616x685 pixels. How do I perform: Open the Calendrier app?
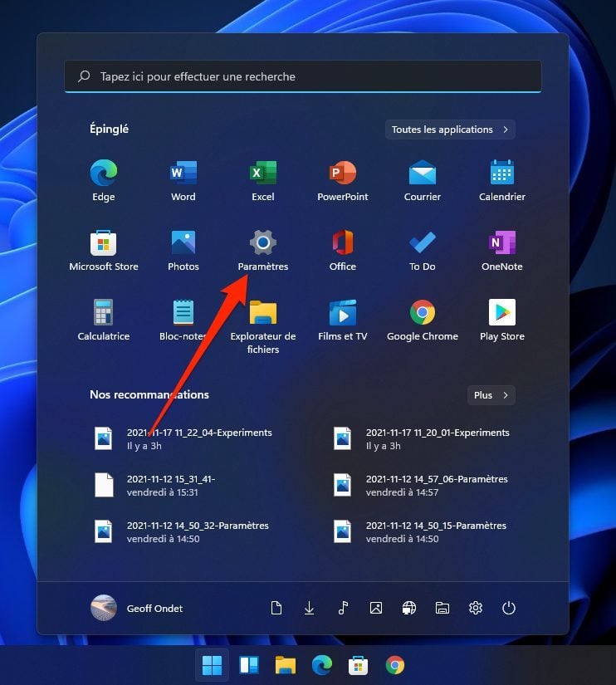502,180
